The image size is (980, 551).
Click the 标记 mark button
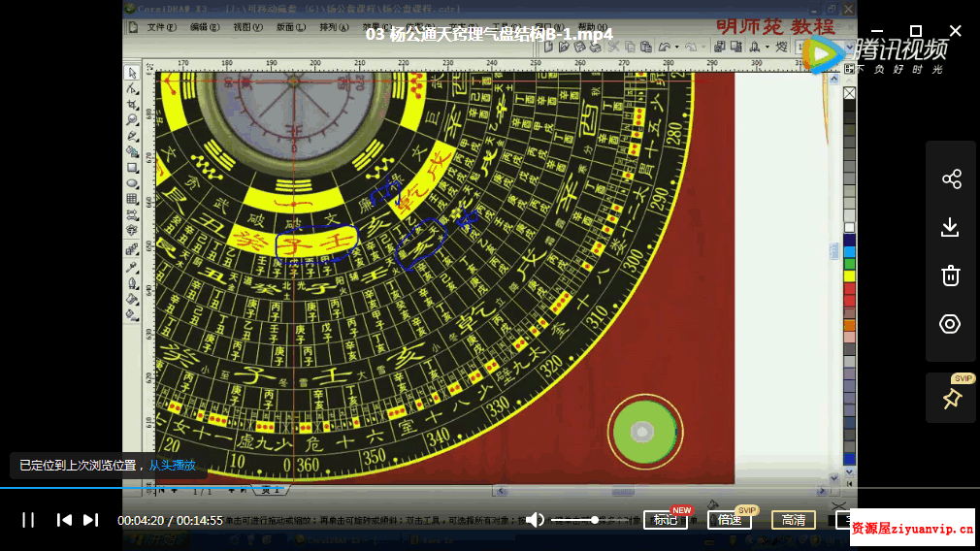(x=666, y=520)
